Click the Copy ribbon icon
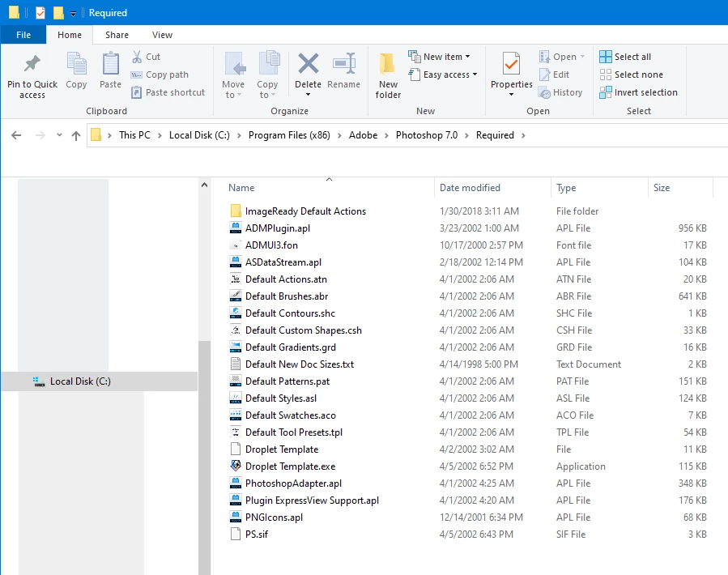Viewport: 728px width, 575px height. (76, 64)
